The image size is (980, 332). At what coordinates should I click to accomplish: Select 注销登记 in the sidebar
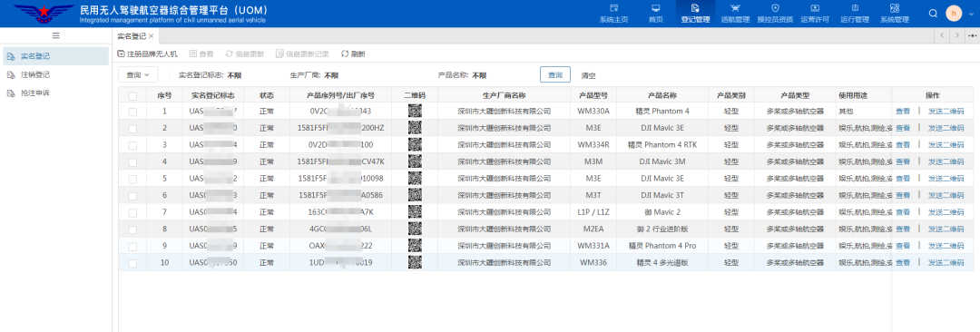pos(55,74)
